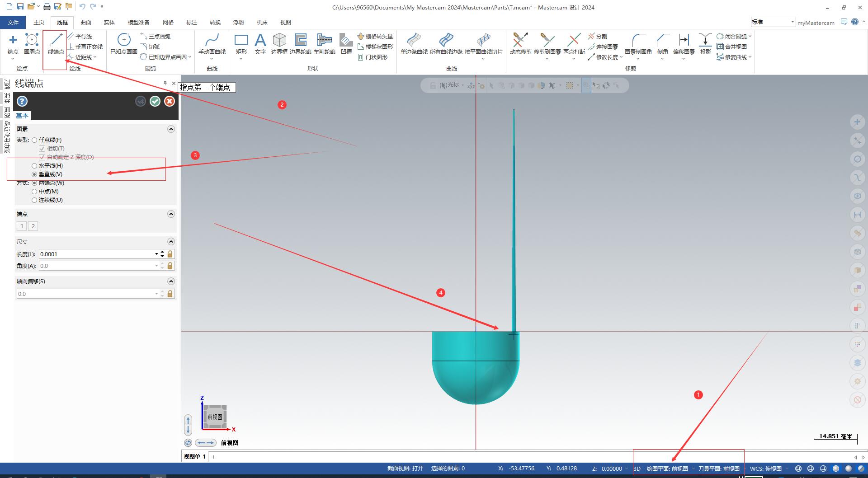The width and height of the screenshot is (868, 478).
Task: Select the 动态修剪 dynamic trim tool
Action: point(520,44)
